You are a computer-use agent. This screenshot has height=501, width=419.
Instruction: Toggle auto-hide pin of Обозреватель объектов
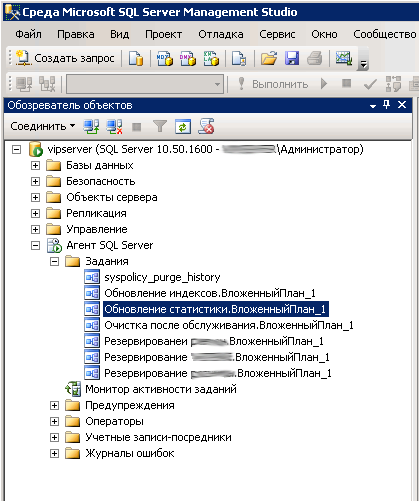tap(387, 105)
